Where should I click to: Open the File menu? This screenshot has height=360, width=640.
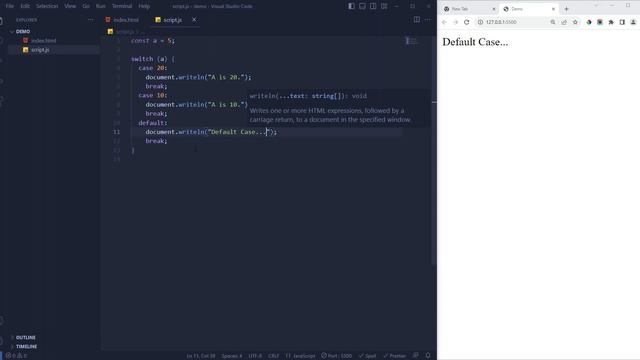click(10, 6)
